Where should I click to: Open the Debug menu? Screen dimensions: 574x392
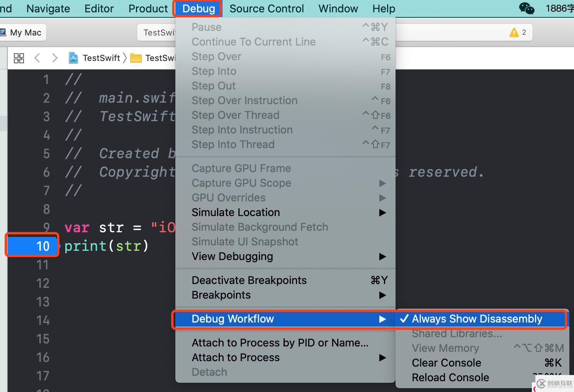[198, 8]
